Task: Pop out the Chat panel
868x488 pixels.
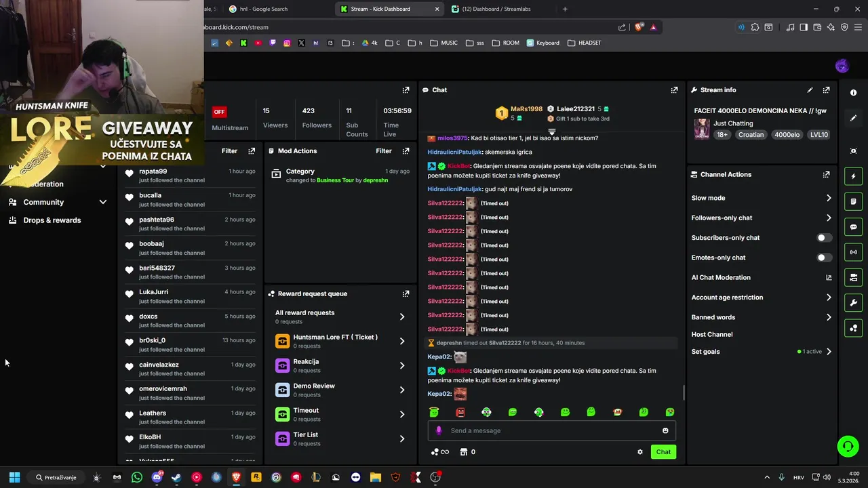Action: 674,89
